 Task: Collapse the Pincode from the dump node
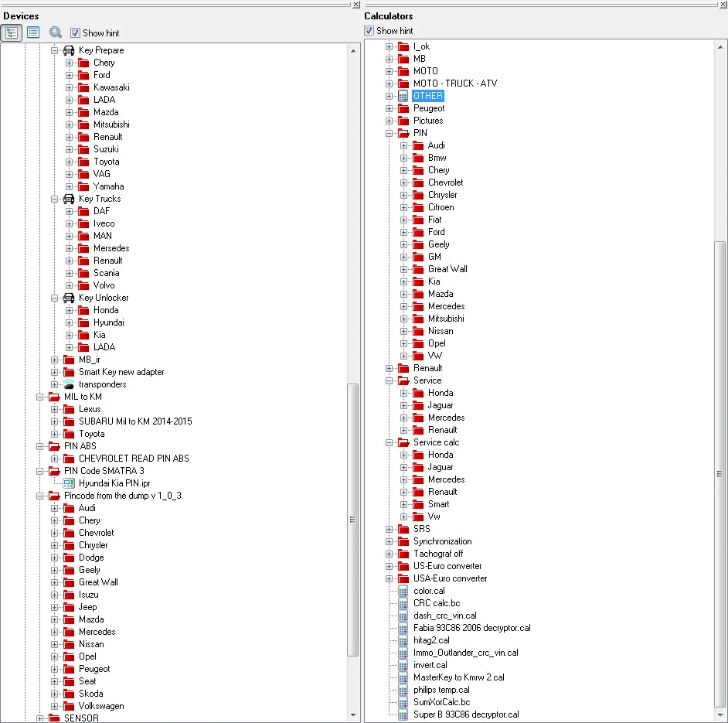[x=40, y=496]
